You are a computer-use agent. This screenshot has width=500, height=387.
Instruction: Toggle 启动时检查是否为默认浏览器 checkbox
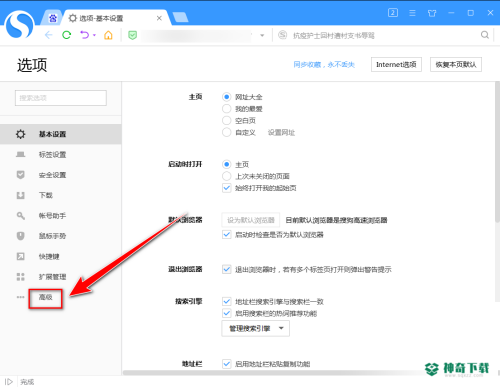[227, 235]
